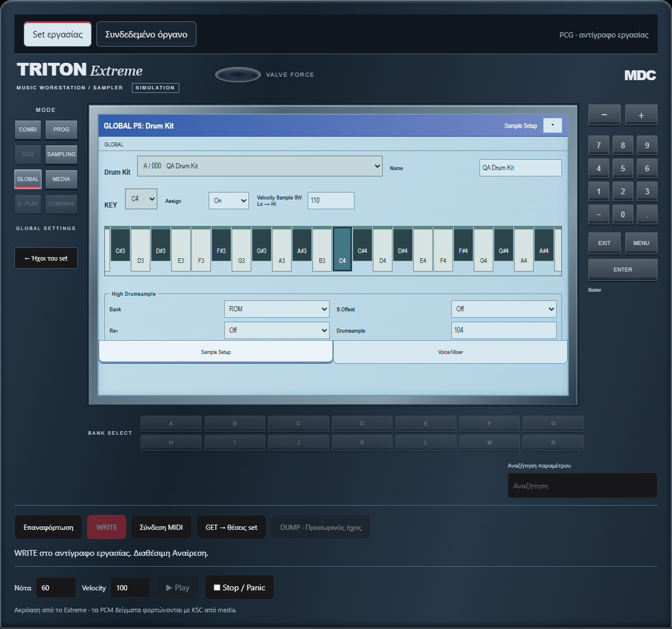Click the Name field QA Drum Kit
Screen dimensions: 672x629
pyautogui.click(x=520, y=168)
